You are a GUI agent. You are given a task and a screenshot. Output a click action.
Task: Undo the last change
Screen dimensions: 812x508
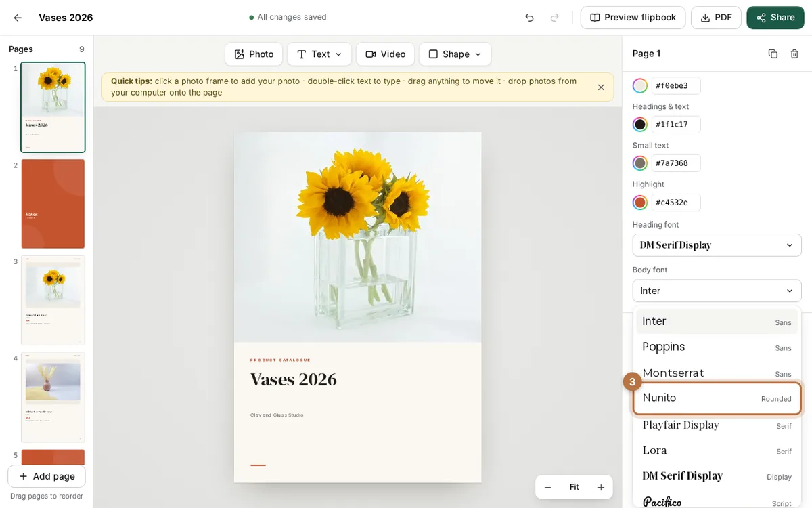point(529,18)
